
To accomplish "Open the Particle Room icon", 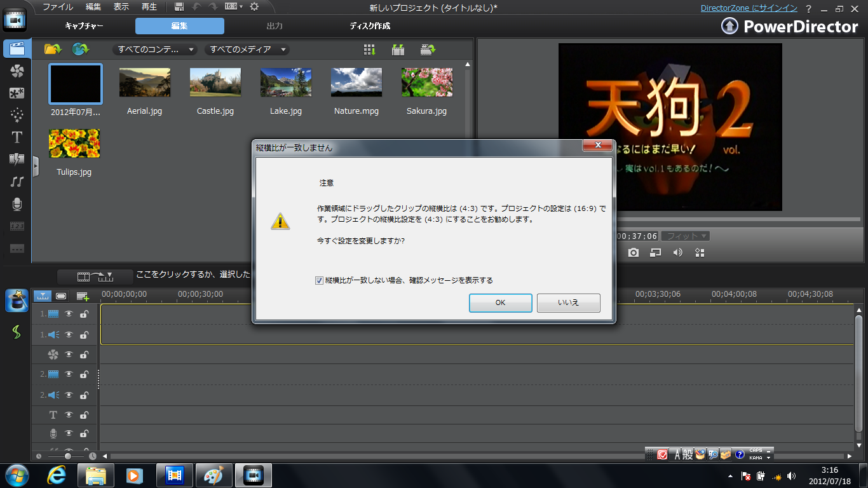I will (x=17, y=115).
